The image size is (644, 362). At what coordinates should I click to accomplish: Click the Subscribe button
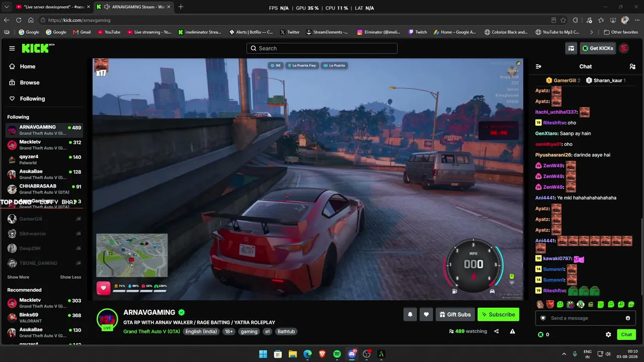coord(499,315)
